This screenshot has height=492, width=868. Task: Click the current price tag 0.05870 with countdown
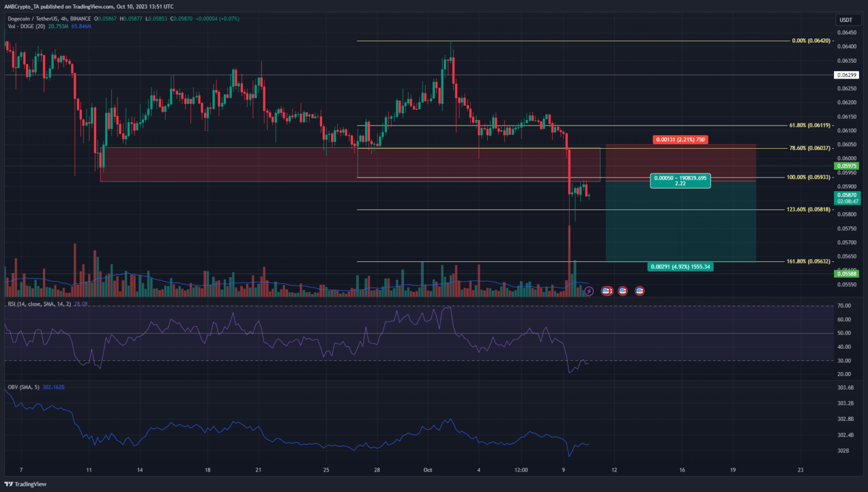coord(847,198)
